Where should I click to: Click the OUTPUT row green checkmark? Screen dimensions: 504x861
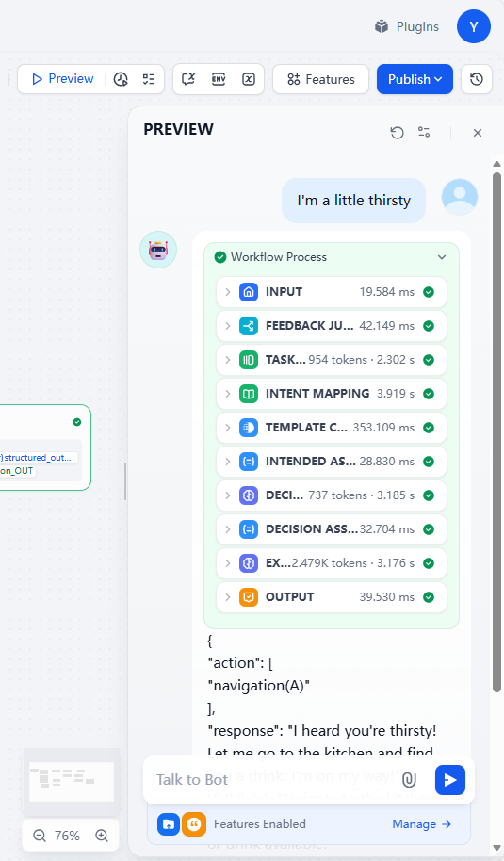(429, 597)
